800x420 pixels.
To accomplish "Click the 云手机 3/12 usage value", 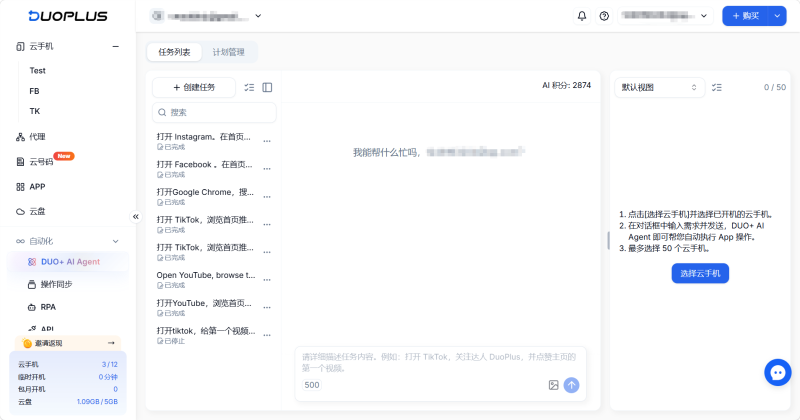I will 110,364.
